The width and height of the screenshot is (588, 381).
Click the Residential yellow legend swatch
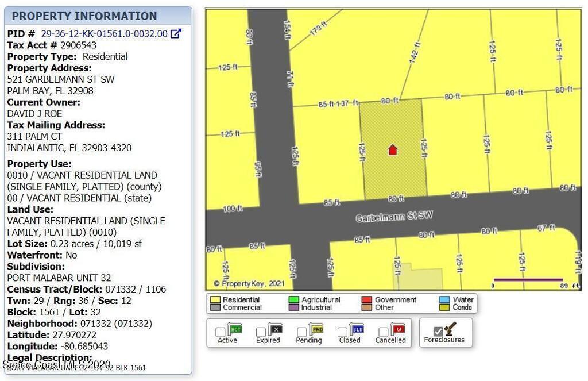[215, 299]
